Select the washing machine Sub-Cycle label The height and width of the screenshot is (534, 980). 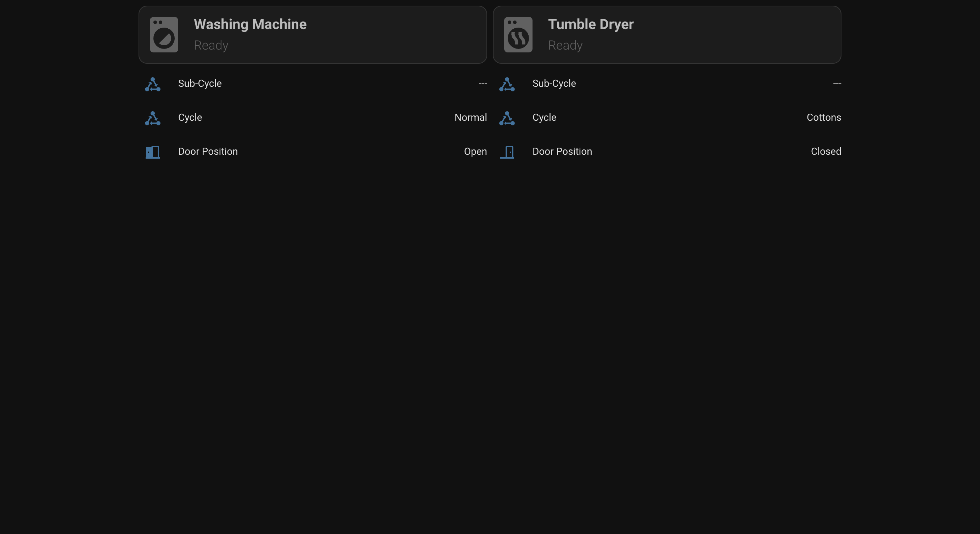pos(200,84)
